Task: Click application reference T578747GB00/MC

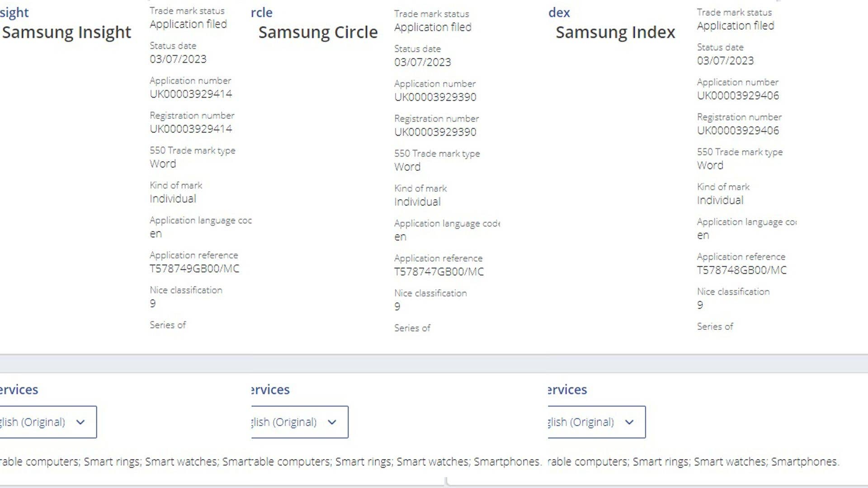Action: pos(439,272)
